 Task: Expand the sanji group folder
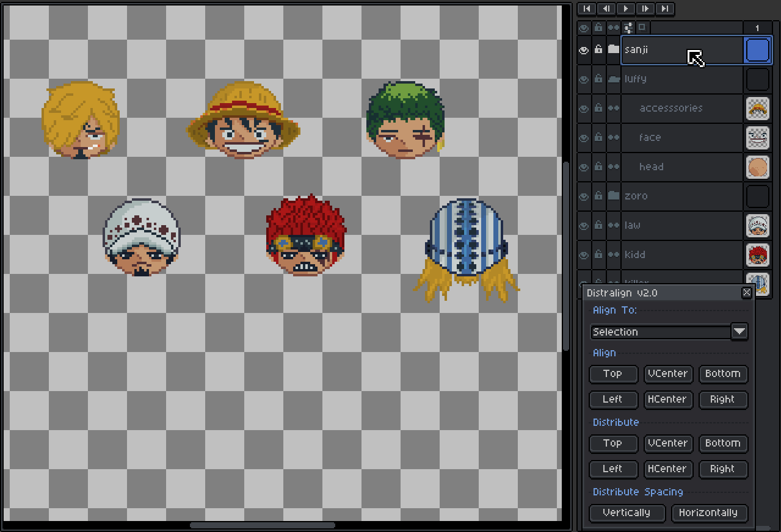coord(613,49)
